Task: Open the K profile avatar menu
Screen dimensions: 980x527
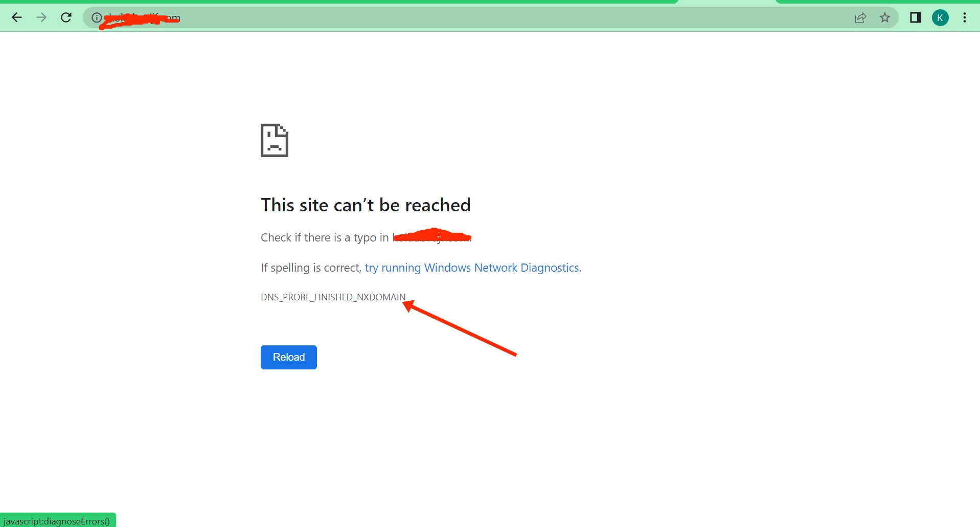Action: click(x=940, y=18)
